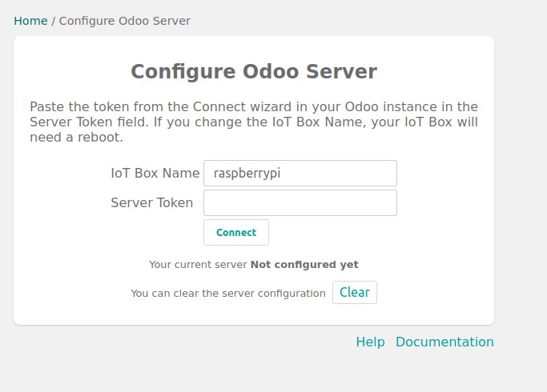Clear the server configuration
This screenshot has width=547, height=392.
coord(355,292)
